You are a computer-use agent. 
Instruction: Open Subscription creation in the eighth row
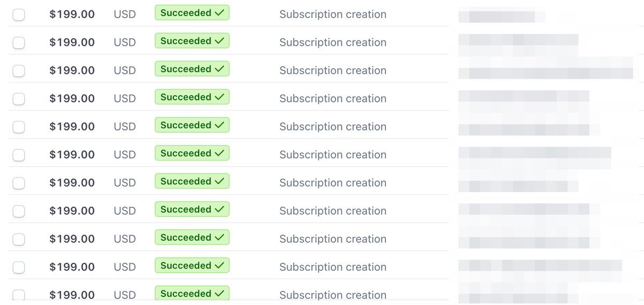pyautogui.click(x=333, y=211)
